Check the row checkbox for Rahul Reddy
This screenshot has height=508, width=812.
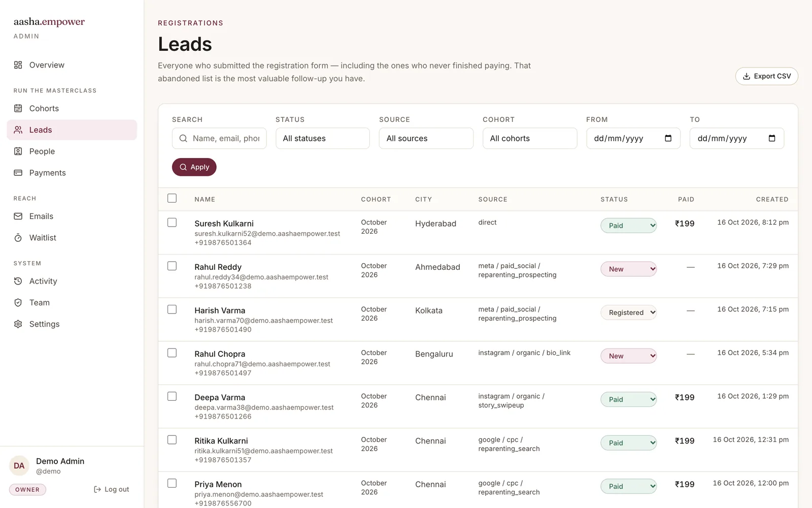pyautogui.click(x=172, y=266)
